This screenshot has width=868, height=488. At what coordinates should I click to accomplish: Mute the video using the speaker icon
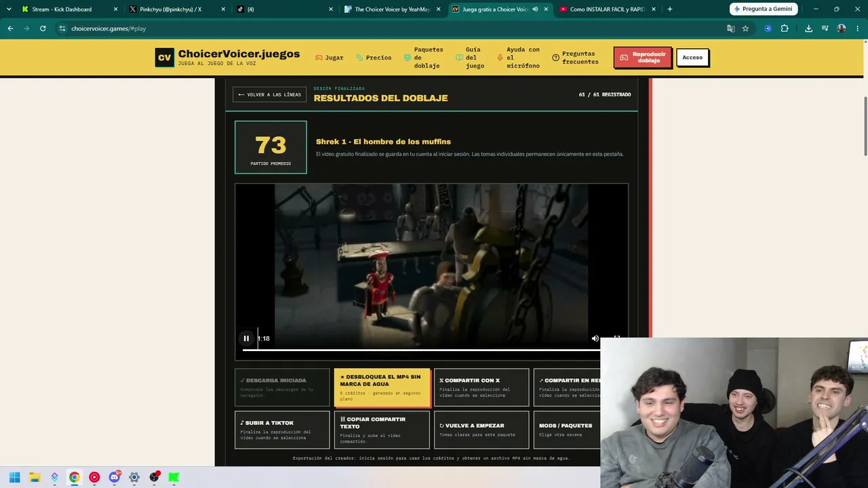[x=595, y=338]
